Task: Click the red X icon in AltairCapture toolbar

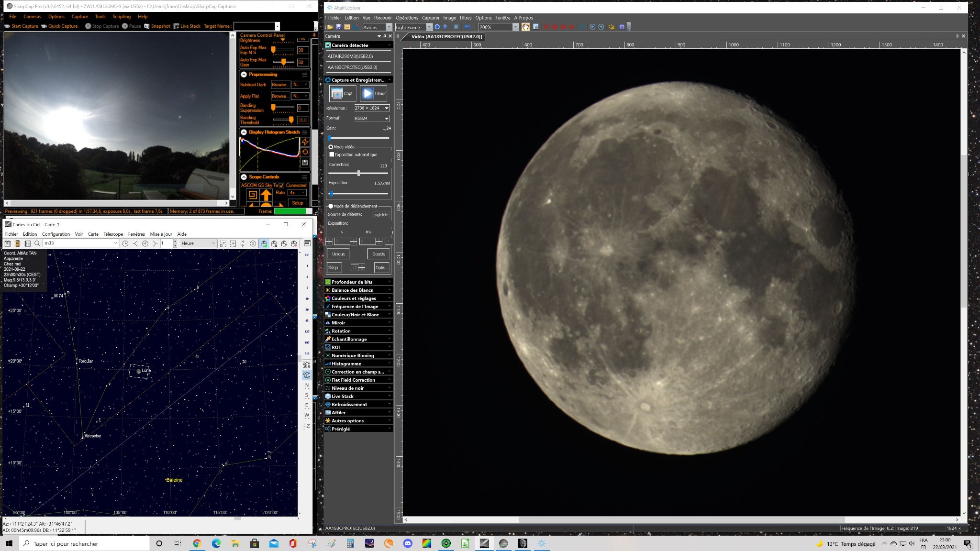Action: pyautogui.click(x=546, y=27)
